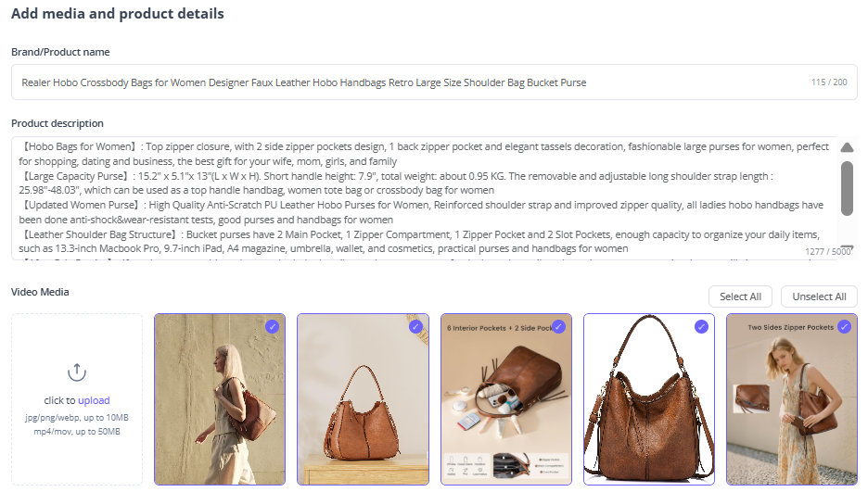Select the bag on wooden stand thumbnail
Image resolution: width=868 pixels, height=492 pixels.
point(364,399)
